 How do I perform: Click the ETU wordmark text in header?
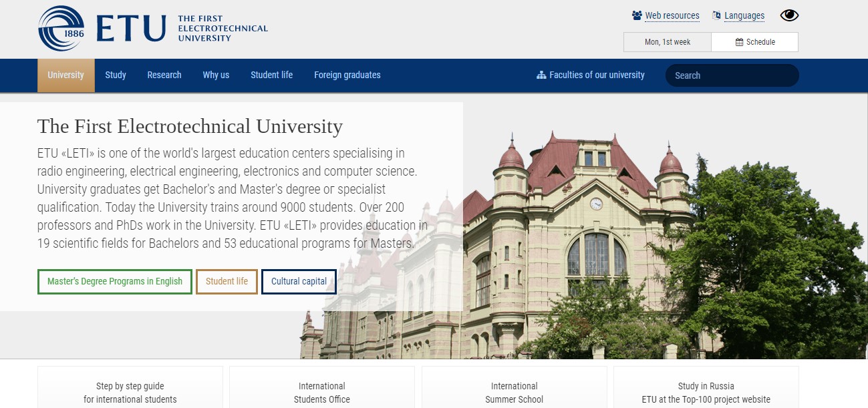pos(131,29)
